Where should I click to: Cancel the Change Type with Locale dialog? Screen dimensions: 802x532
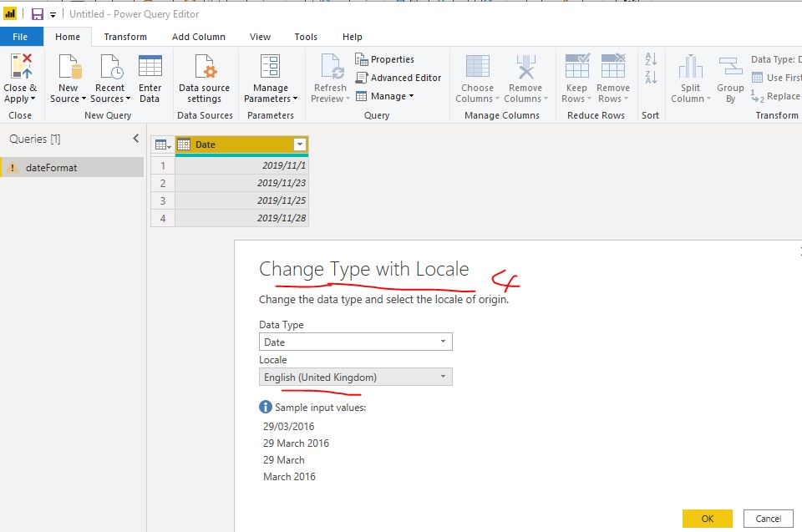pyautogui.click(x=769, y=519)
